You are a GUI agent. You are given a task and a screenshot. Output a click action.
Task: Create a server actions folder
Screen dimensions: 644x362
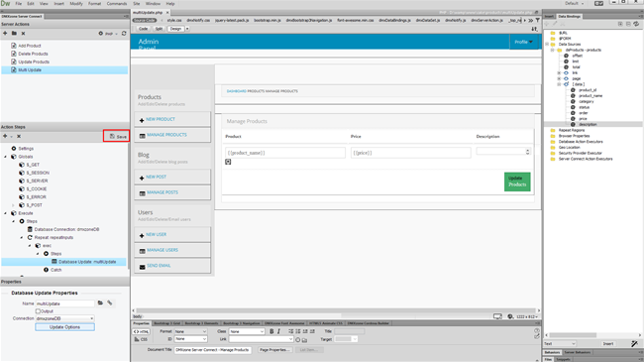[x=14, y=34]
